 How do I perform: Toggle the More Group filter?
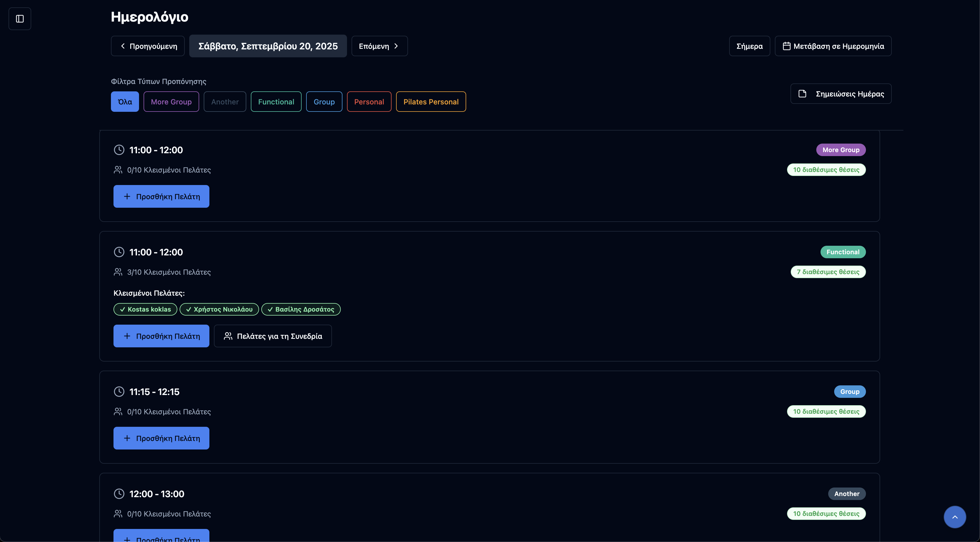click(171, 102)
